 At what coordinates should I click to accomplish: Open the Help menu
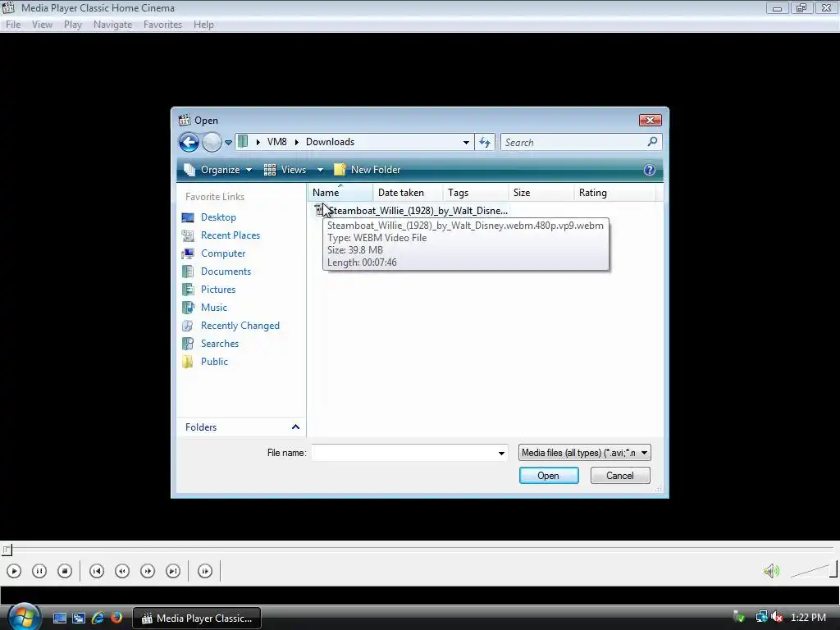203,25
